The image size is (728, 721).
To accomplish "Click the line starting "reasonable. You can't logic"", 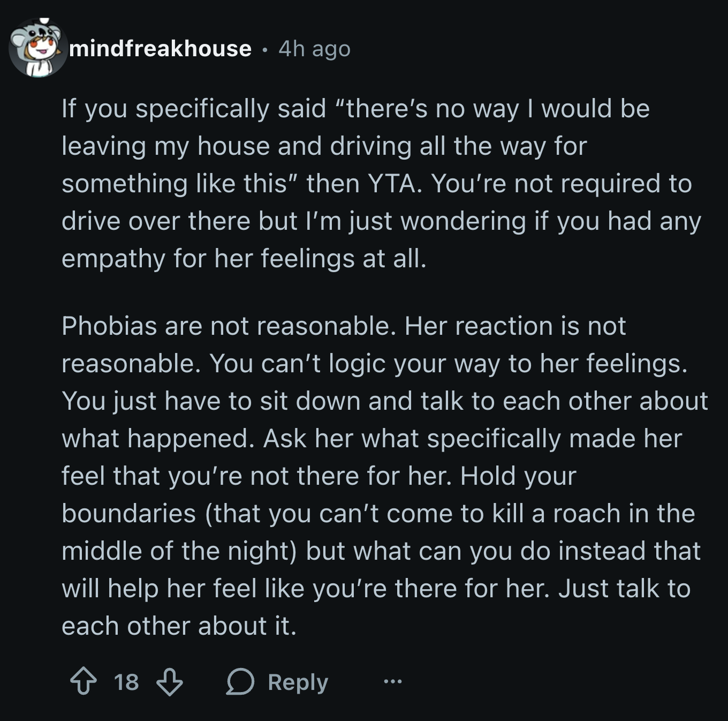I will pos(374,364).
